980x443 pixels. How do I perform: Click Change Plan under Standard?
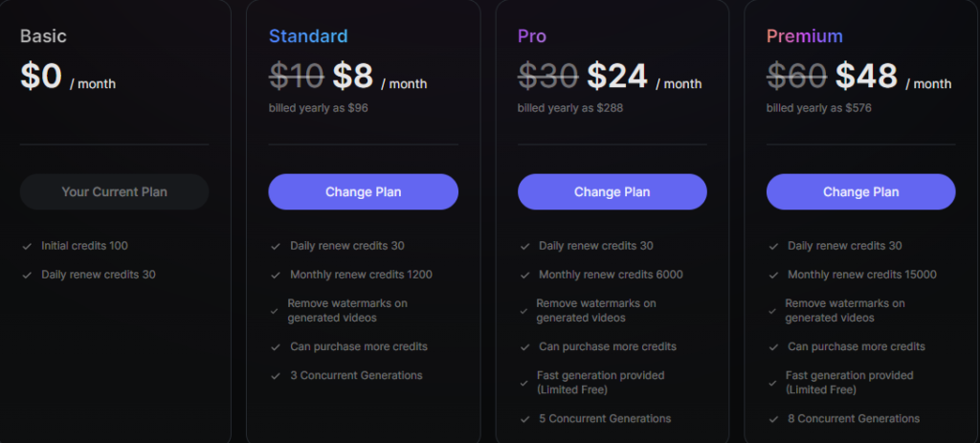click(363, 191)
